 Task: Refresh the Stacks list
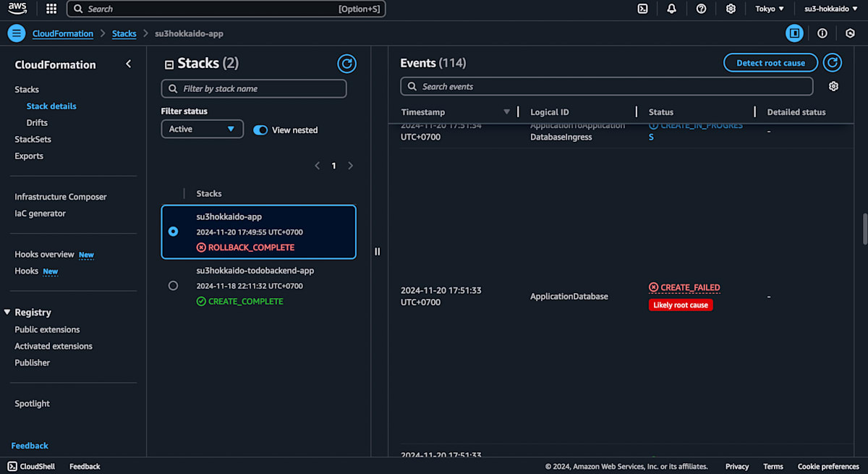(347, 64)
